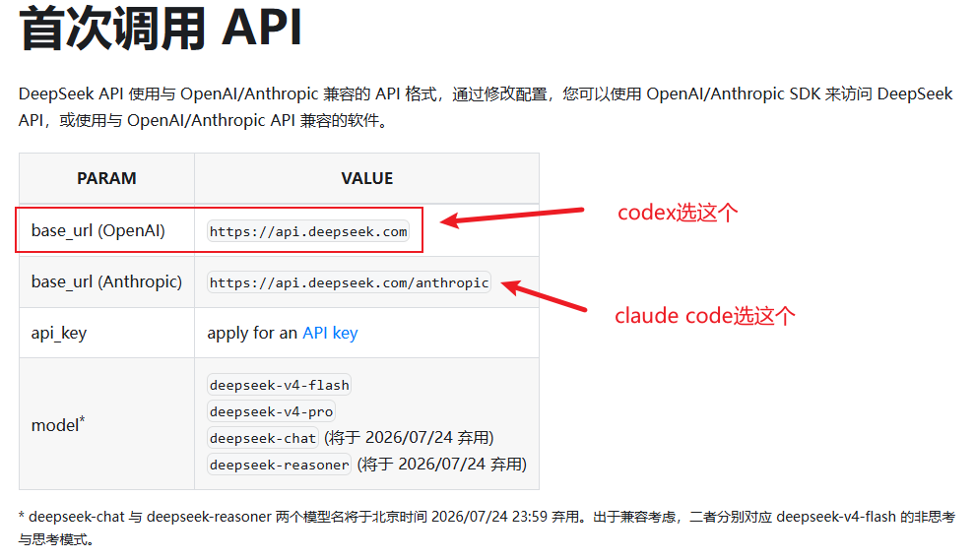The width and height of the screenshot is (974, 560).
Task: Click the deepseek-reasoner model name
Action: coord(279,465)
